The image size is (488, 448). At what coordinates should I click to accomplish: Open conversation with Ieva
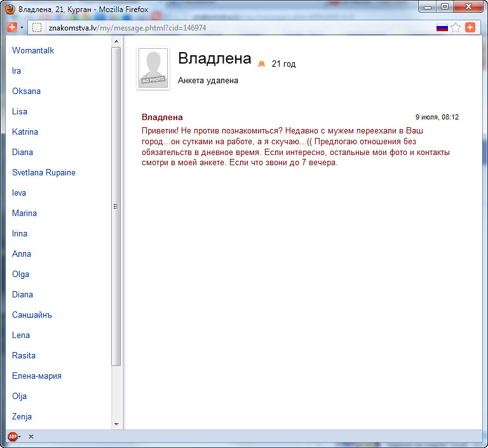pyautogui.click(x=19, y=193)
